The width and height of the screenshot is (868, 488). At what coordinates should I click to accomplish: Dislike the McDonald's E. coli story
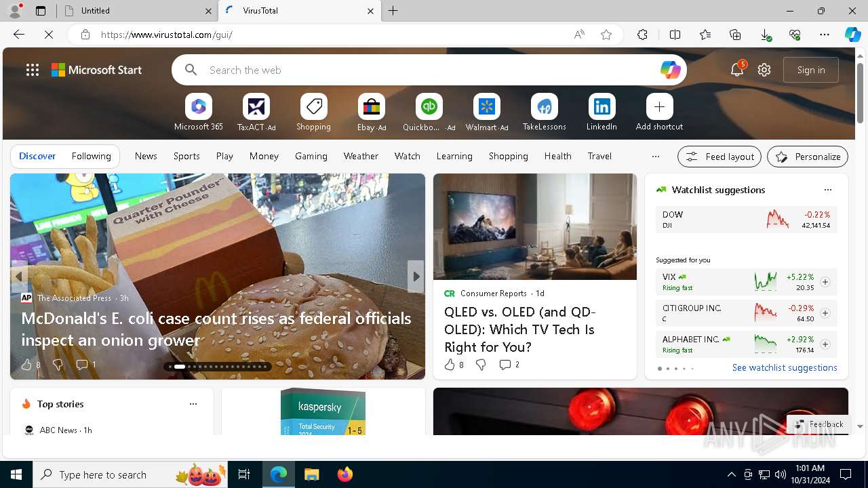point(58,365)
